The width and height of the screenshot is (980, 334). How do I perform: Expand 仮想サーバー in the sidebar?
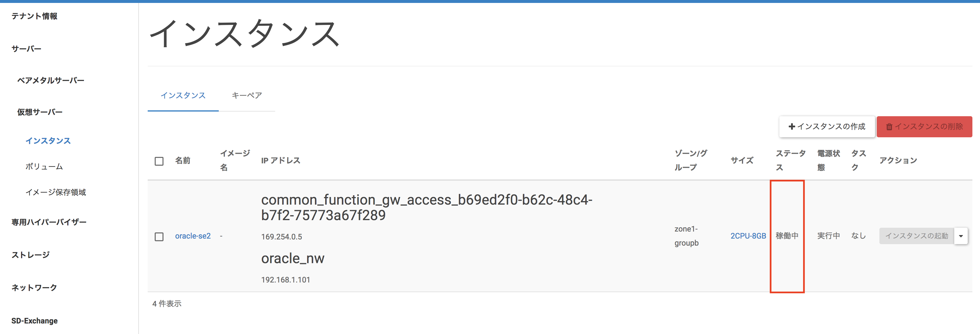click(x=39, y=112)
